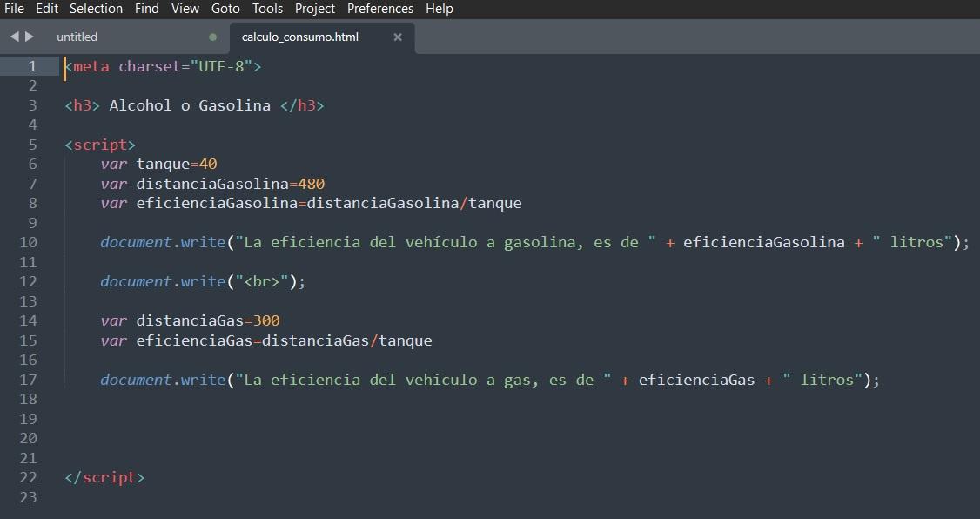This screenshot has height=519, width=980.
Task: Click the "UTF-8" charset value
Action: click(x=221, y=66)
